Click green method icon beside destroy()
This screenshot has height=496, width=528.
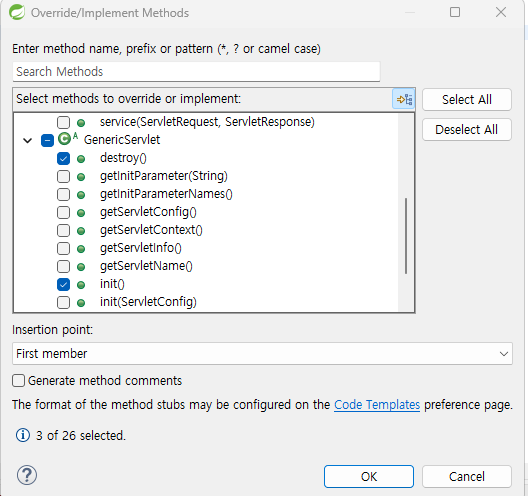click(x=81, y=159)
